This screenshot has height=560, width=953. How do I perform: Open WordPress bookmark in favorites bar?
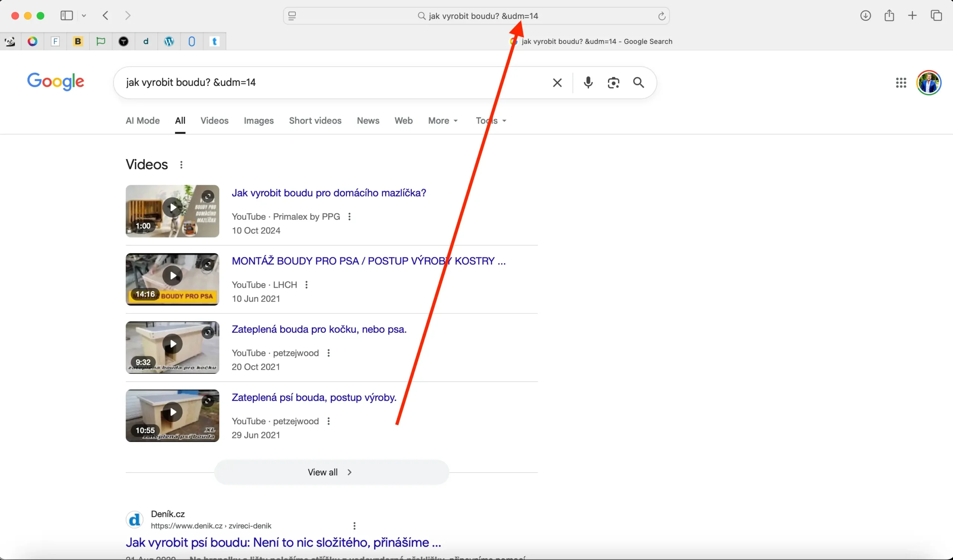(169, 41)
